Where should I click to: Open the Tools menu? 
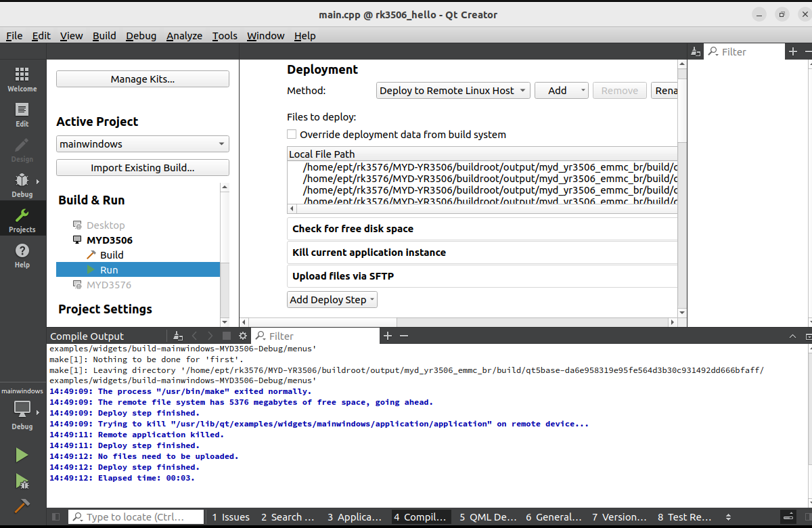pyautogui.click(x=225, y=36)
